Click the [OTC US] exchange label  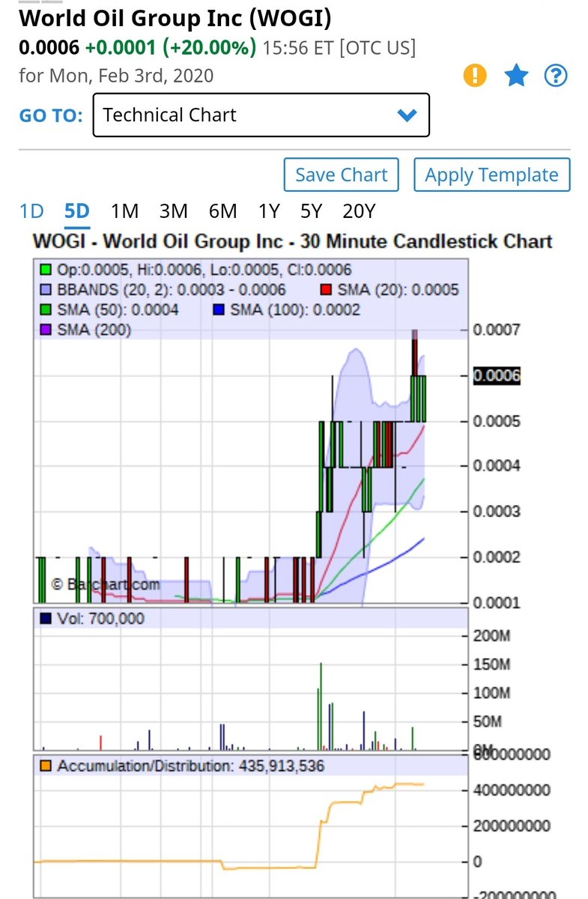point(377,47)
